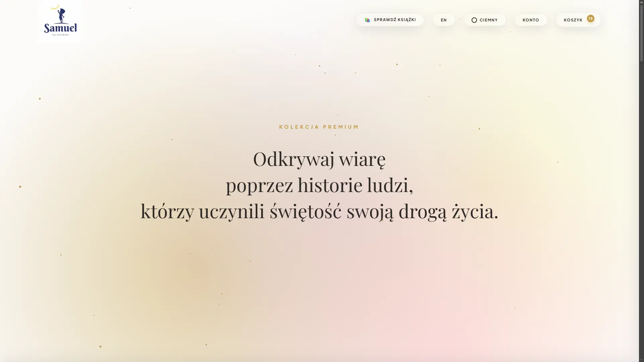
Task: Open the Samuel for children logo
Action: tap(60, 21)
